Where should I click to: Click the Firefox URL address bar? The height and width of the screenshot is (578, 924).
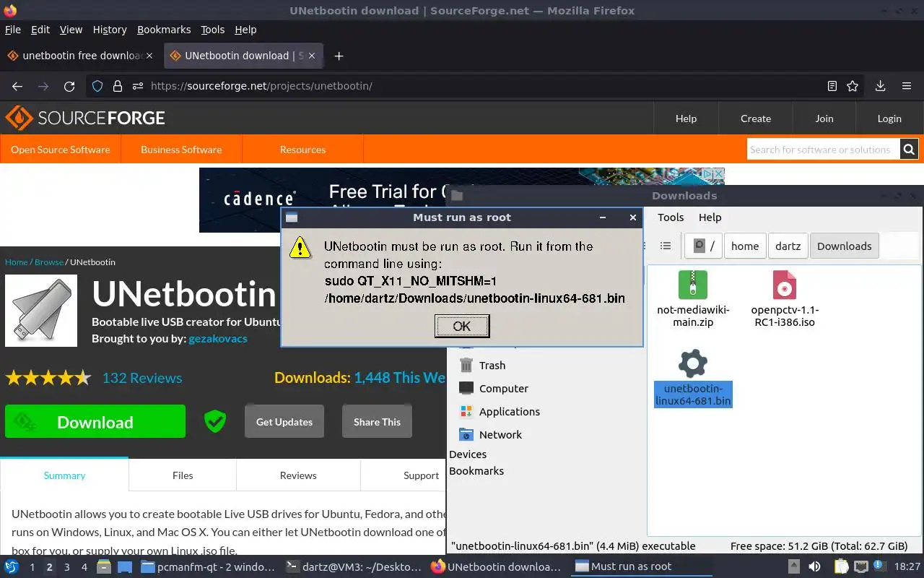click(476, 86)
